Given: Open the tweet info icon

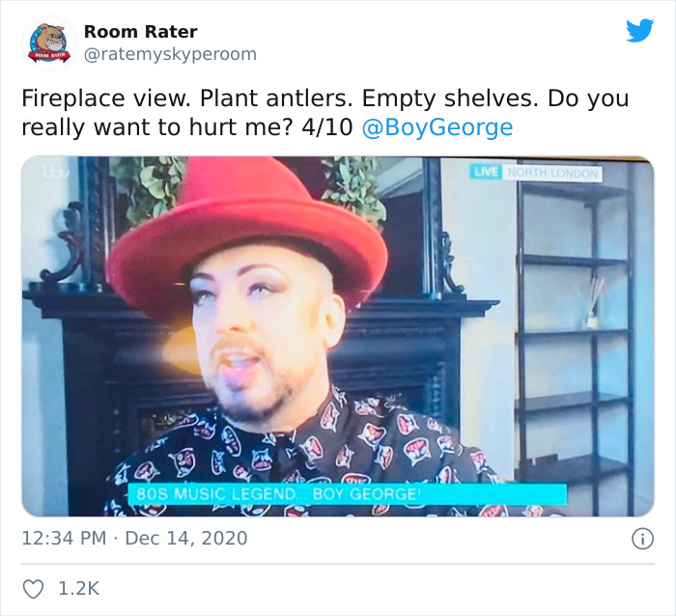Looking at the screenshot, I should click(x=642, y=539).
